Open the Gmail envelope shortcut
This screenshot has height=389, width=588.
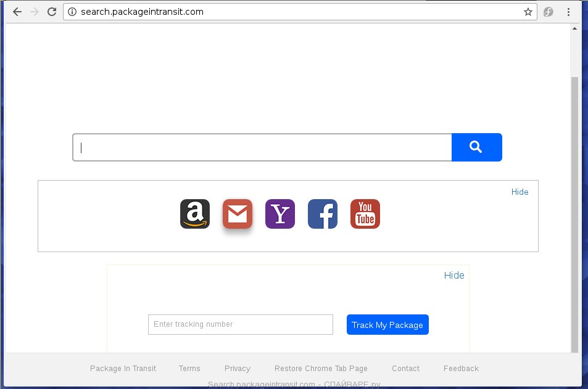click(x=238, y=214)
